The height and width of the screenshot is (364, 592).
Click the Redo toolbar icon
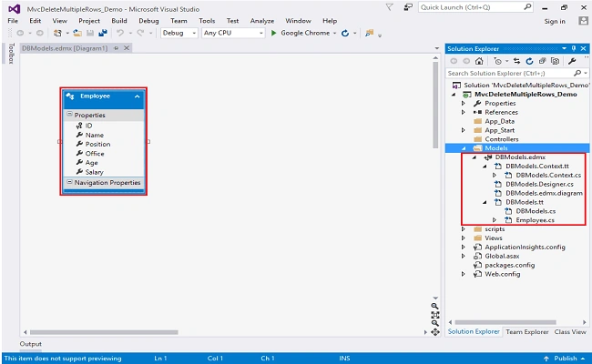(140, 33)
